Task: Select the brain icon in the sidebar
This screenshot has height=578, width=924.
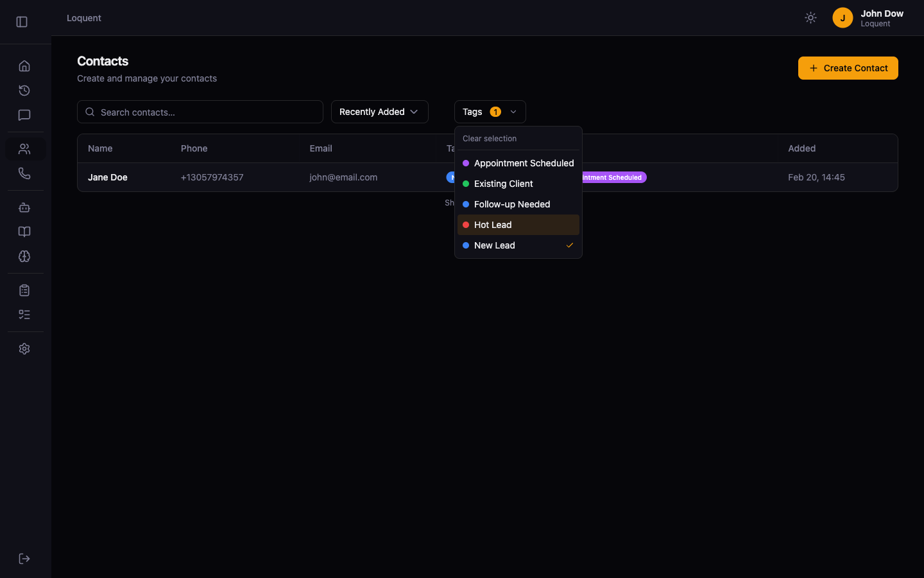Action: 24,256
